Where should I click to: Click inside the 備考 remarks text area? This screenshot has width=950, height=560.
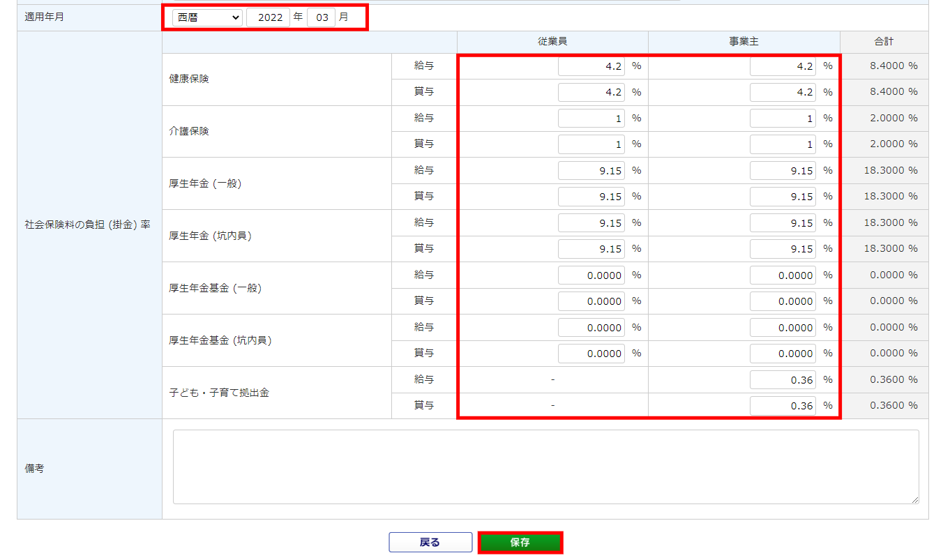point(545,467)
